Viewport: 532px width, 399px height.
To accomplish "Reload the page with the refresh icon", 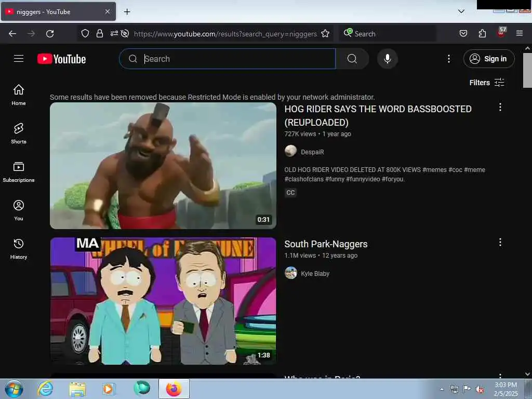I will coord(50,34).
